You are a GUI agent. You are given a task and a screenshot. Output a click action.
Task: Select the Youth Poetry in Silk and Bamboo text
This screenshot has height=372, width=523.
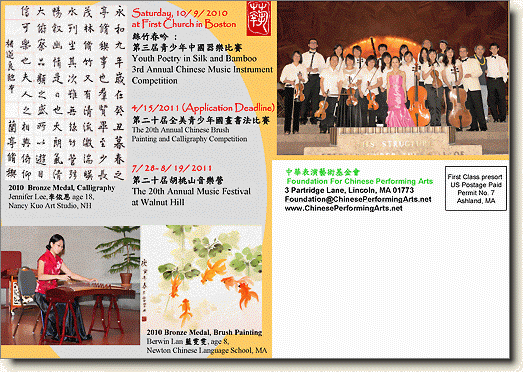pos(194,58)
